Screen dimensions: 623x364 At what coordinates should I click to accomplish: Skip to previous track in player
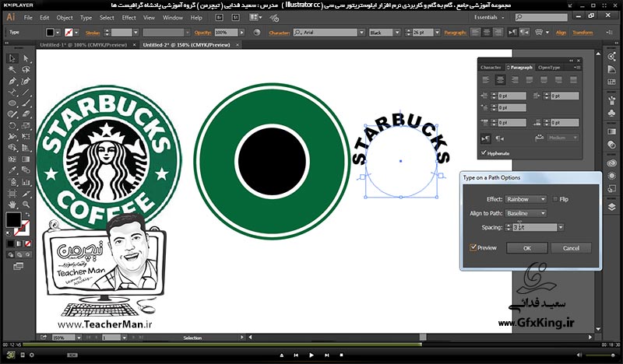point(296,355)
